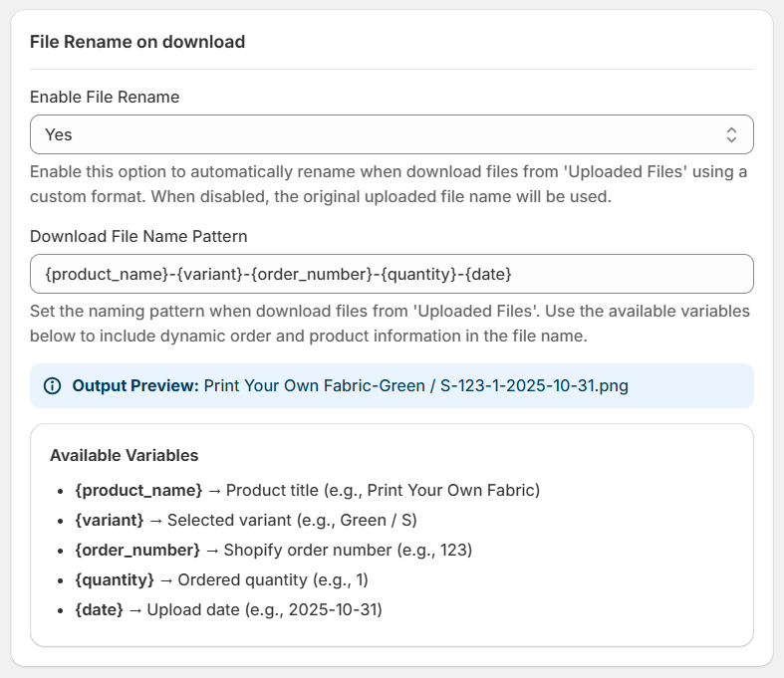Click the Download File Name Pattern label
The height and width of the screenshot is (678, 784).
tap(138, 236)
